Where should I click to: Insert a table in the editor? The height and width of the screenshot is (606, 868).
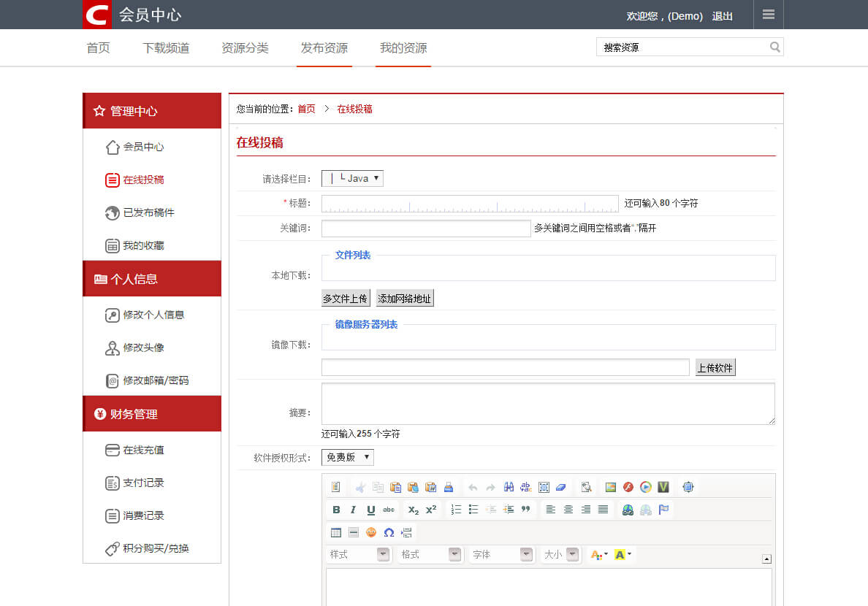(x=336, y=532)
